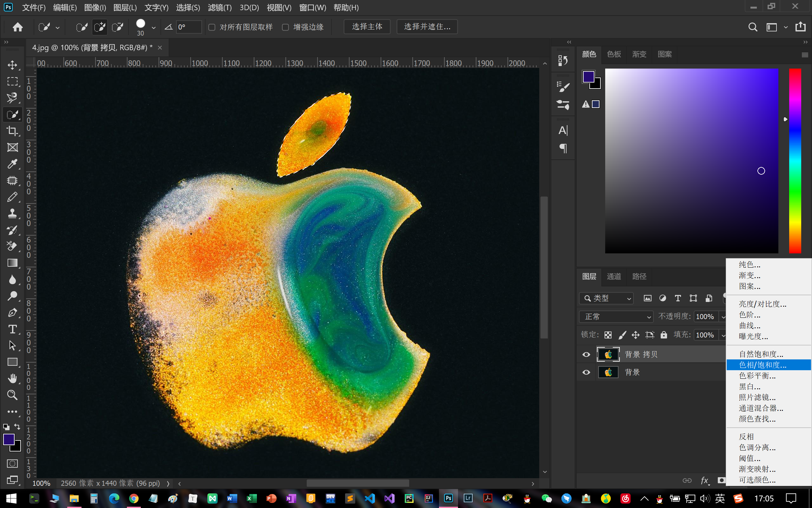Image resolution: width=812 pixels, height=508 pixels.
Task: Open layer filter 类型 dropdown
Action: tap(606, 298)
